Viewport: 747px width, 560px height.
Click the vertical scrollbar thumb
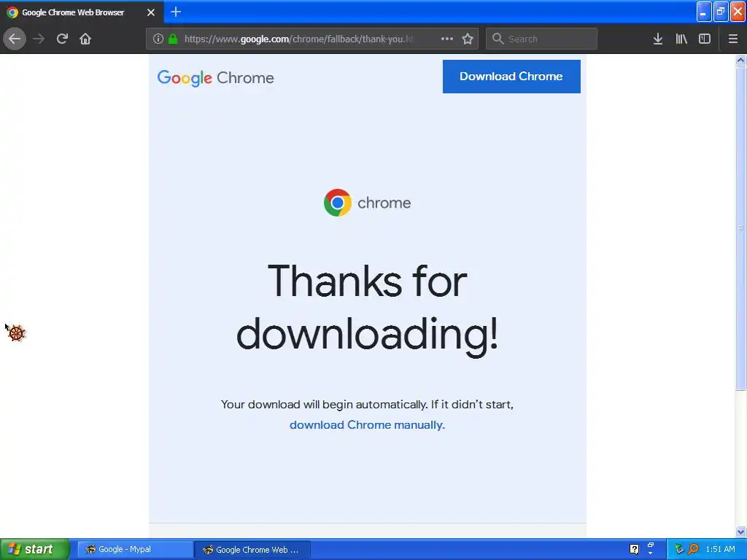[x=740, y=228]
